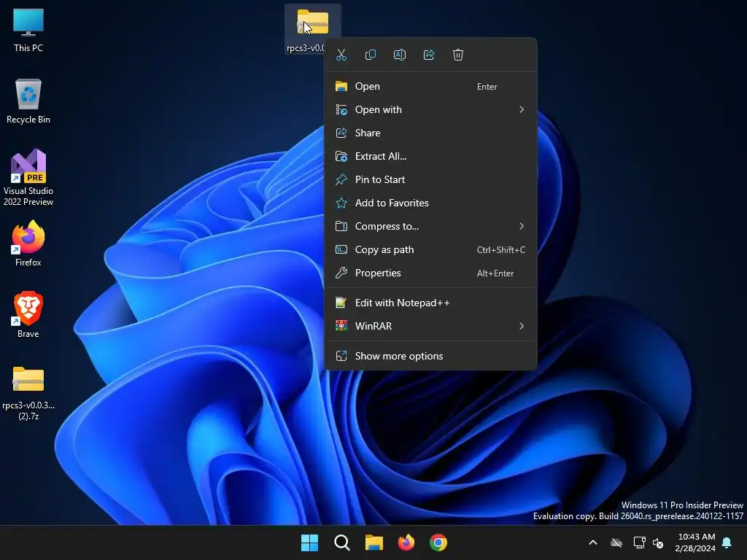Screen dimensions: 747x560
Task: Click the Open with icon in the menu
Action: click(x=341, y=109)
